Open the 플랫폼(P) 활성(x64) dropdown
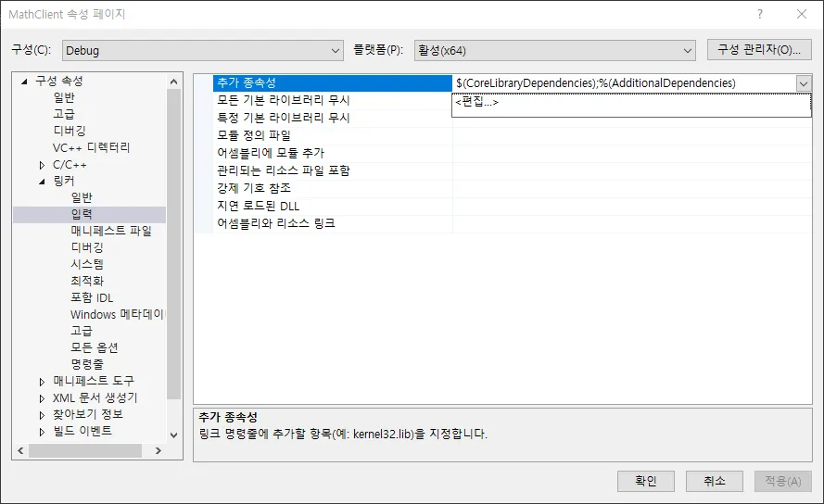Image resolution: width=824 pixels, height=504 pixels. click(x=554, y=50)
